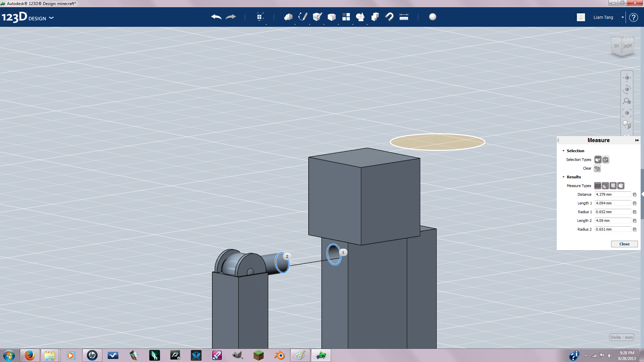
Task: Open the Liam Tang account dropdown
Action: tap(623, 17)
